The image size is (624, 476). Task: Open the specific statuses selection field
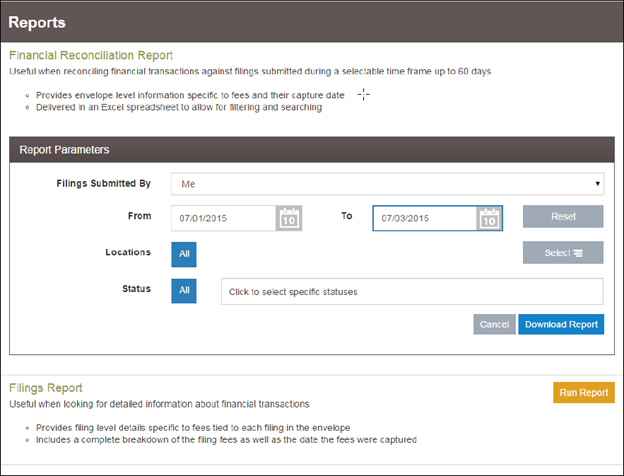point(412,291)
